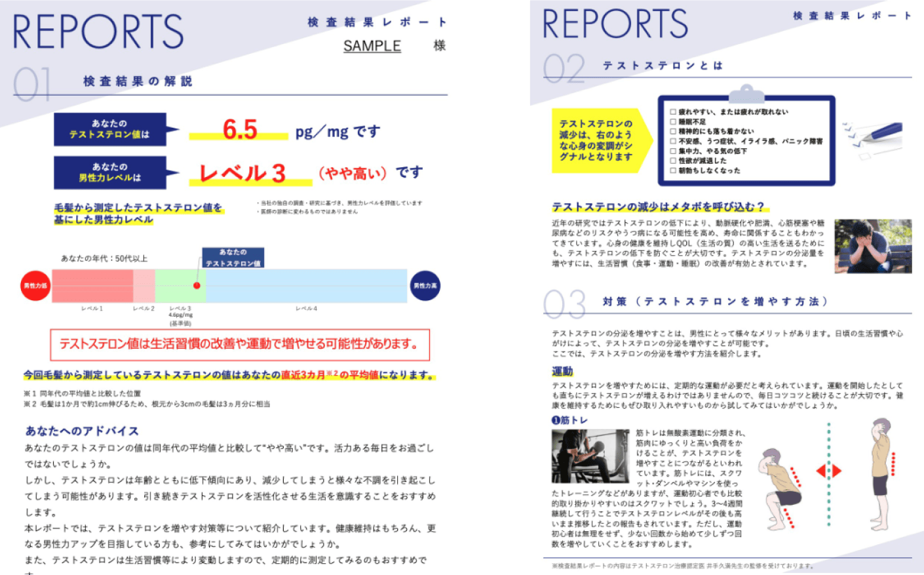Click the 筋トレ subheading
924x575 pixels.
point(575,420)
